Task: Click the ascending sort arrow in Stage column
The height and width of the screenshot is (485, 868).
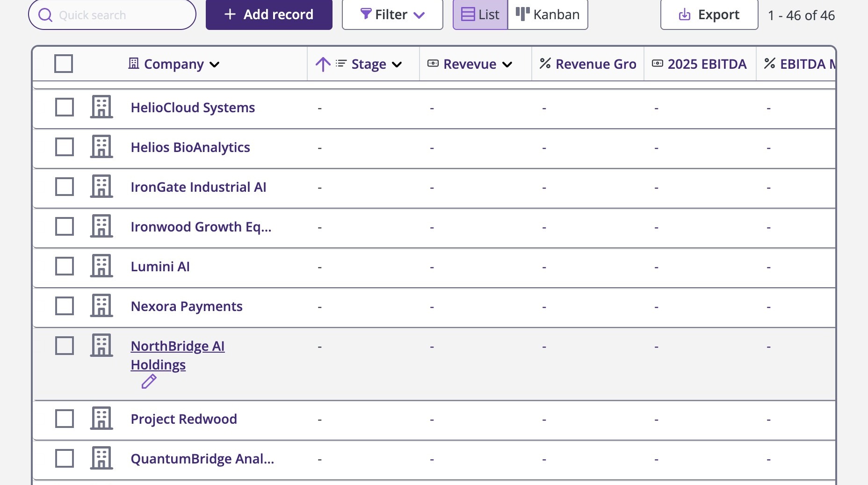Action: (323, 64)
